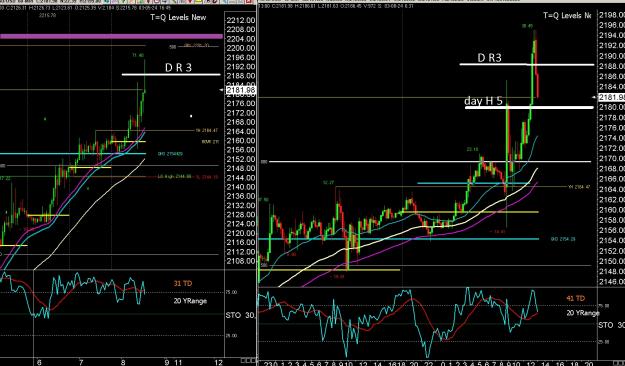Select right chart's yellow line near 2160

470,212
